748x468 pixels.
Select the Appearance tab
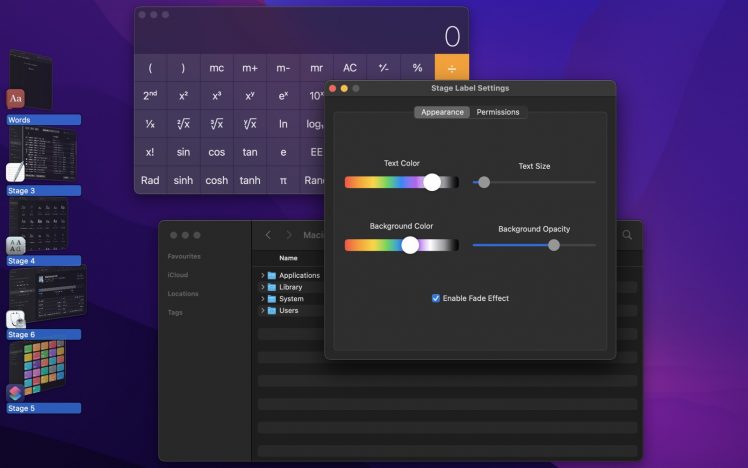coord(442,112)
